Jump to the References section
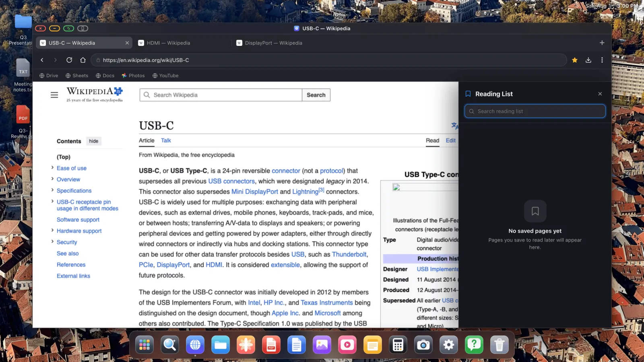The image size is (644, 362). tap(71, 265)
